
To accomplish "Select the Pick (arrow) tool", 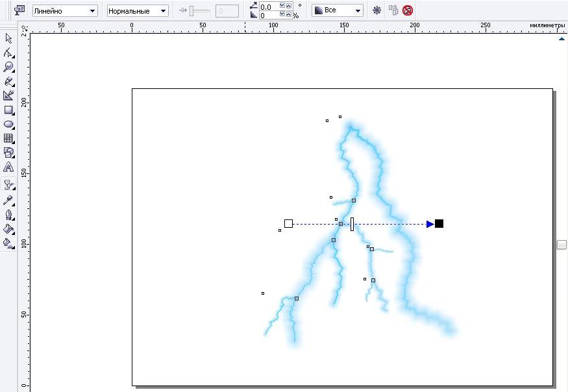I will pyautogui.click(x=8, y=38).
